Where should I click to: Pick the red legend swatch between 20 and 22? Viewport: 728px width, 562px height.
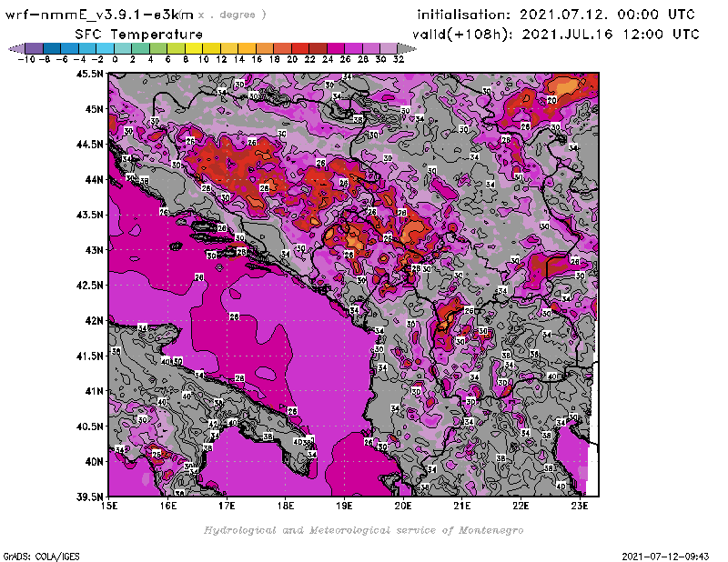click(300, 48)
